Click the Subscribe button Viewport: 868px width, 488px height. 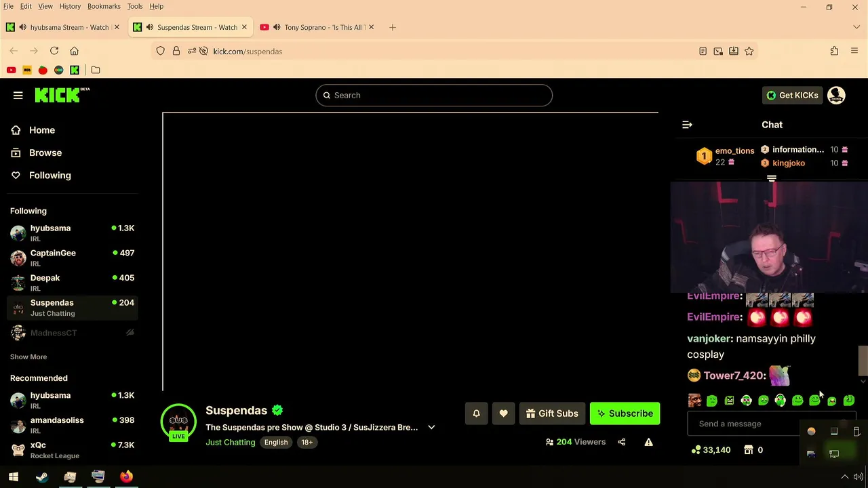point(625,413)
